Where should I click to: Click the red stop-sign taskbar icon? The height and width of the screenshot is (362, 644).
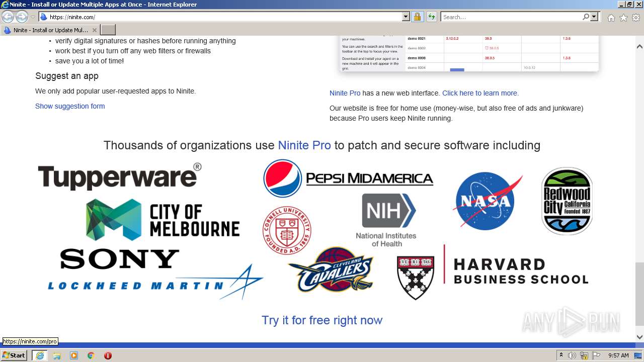pyautogui.click(x=108, y=355)
